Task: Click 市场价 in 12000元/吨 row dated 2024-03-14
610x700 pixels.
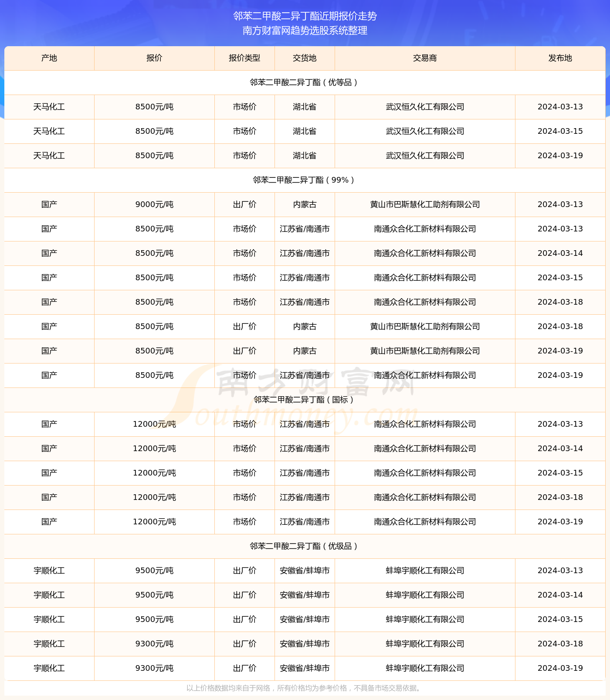Action: coord(244,449)
